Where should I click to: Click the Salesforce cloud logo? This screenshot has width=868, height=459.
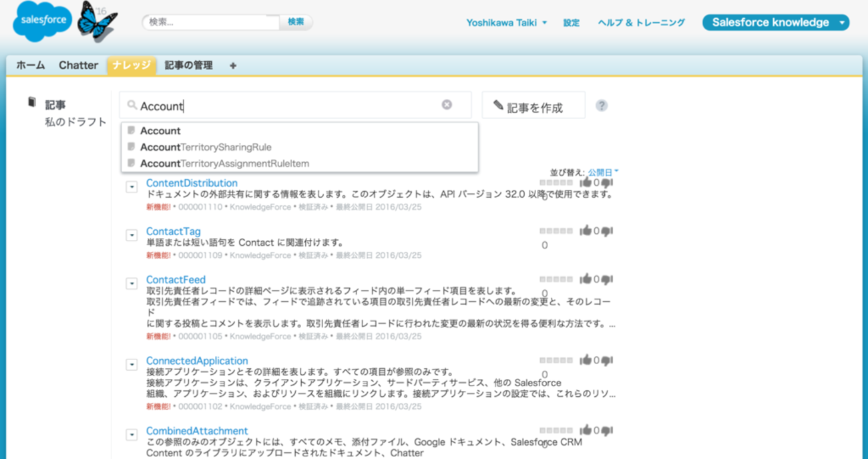pos(43,21)
